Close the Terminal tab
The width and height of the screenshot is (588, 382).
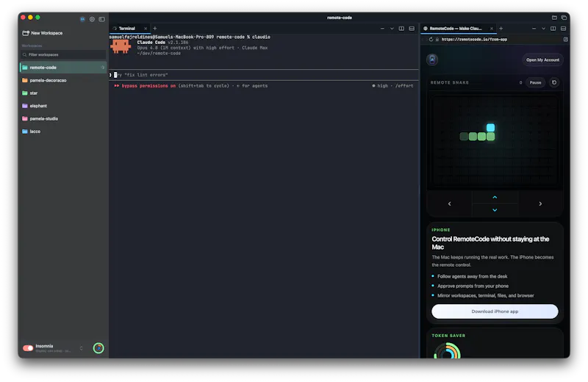[x=146, y=29]
